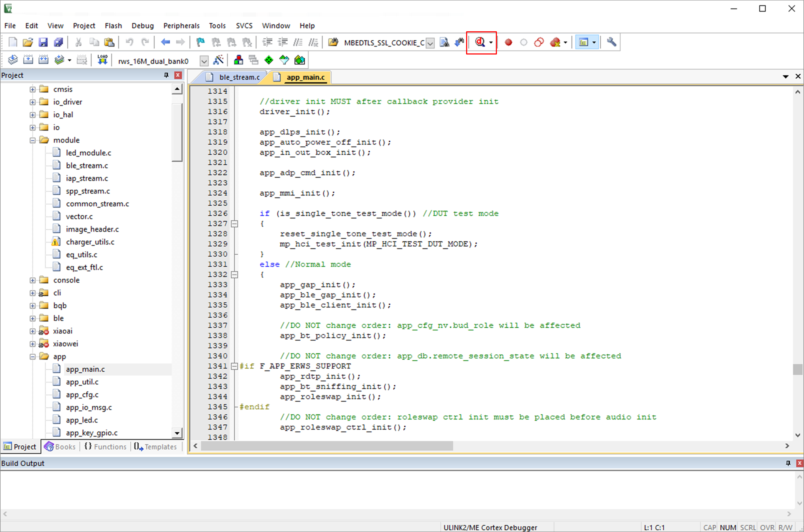Switch to the Functions panel tab
Image resolution: width=804 pixels, height=532 pixels.
pos(106,446)
